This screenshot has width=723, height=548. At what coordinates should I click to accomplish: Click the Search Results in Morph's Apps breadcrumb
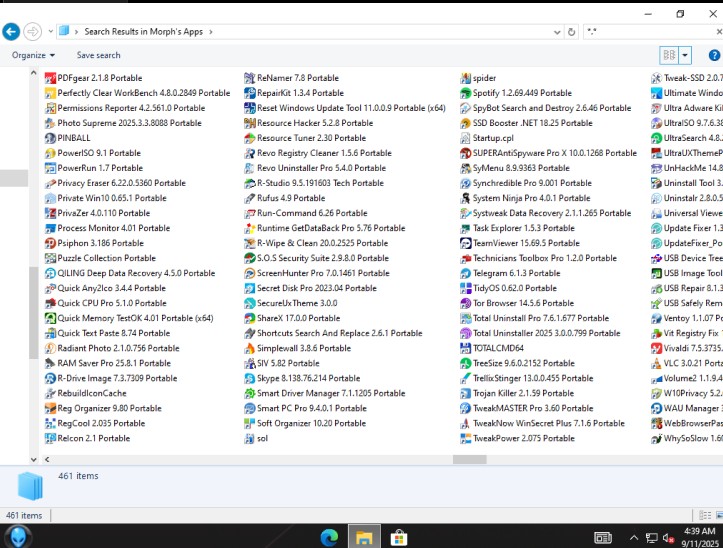point(143,32)
